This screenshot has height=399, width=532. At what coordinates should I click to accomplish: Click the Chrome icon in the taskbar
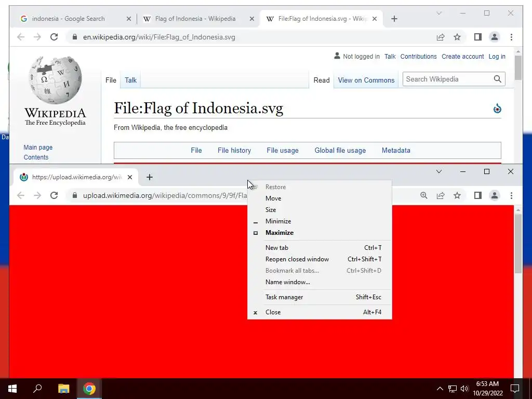[89, 389]
